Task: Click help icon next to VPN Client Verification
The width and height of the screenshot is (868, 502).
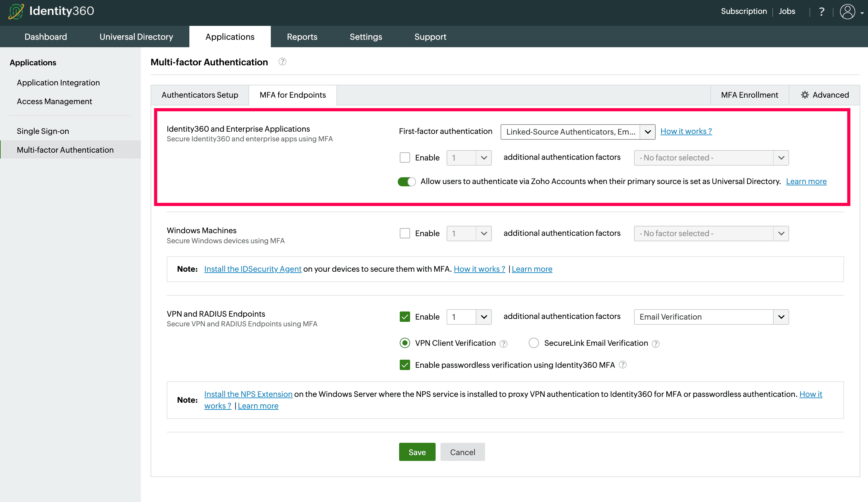Action: (503, 344)
